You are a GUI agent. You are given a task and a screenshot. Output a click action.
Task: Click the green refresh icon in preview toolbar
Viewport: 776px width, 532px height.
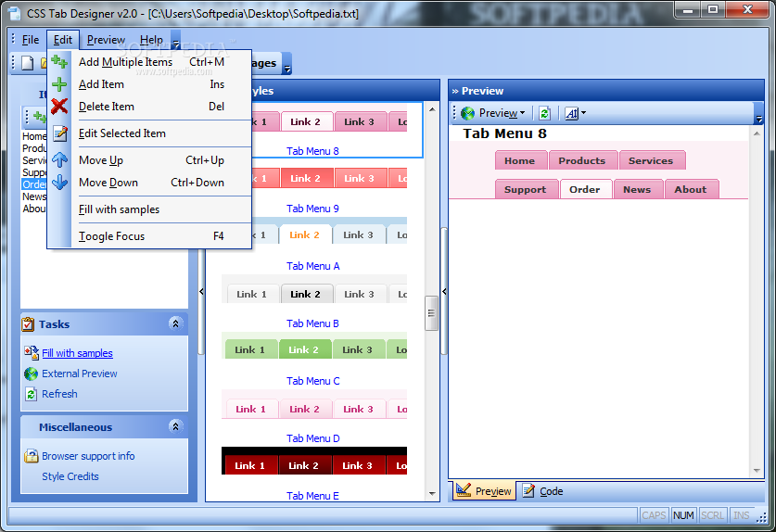(544, 113)
